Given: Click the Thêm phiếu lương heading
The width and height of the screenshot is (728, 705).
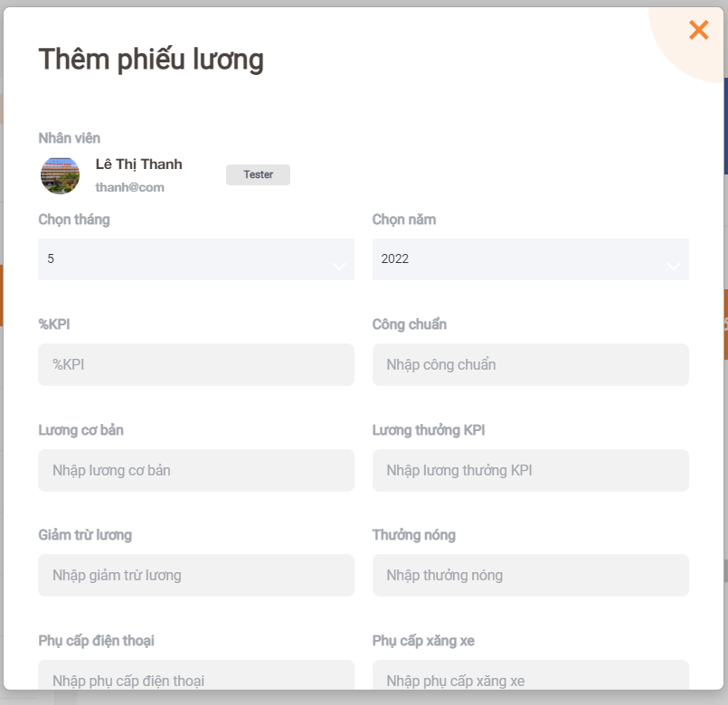Looking at the screenshot, I should [x=151, y=60].
